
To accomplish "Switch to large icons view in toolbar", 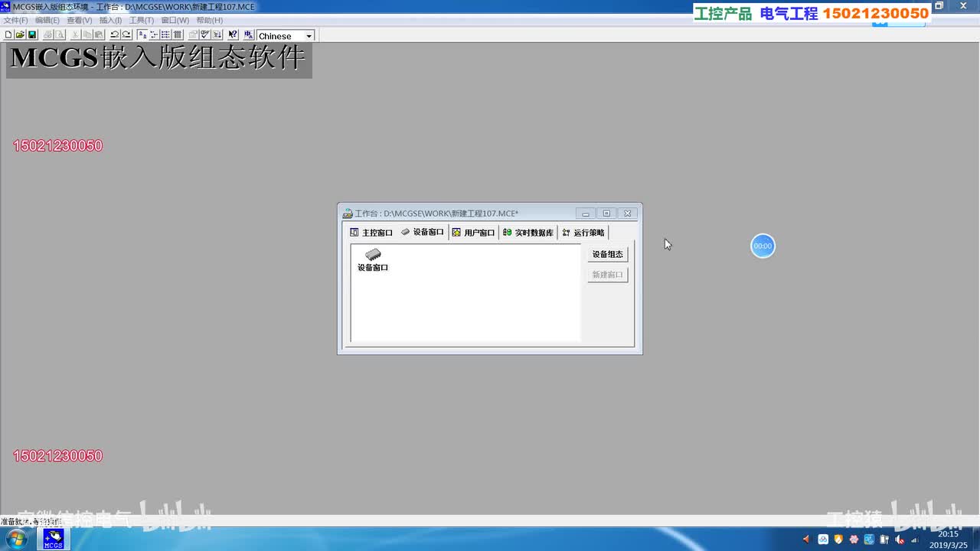I will click(142, 35).
